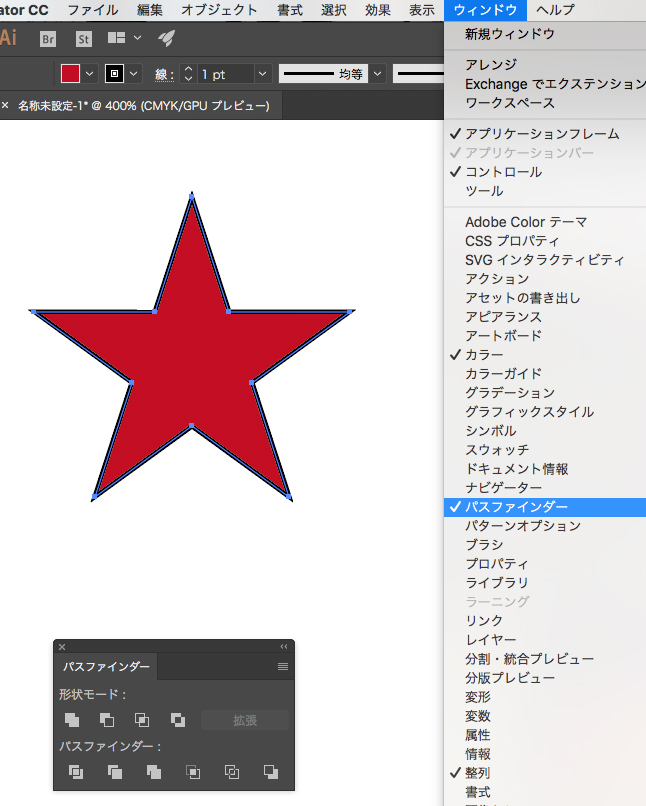Viewport: 646px width, 806px height.
Task: Click the Exclude shape mode icon
Action: pos(177,720)
